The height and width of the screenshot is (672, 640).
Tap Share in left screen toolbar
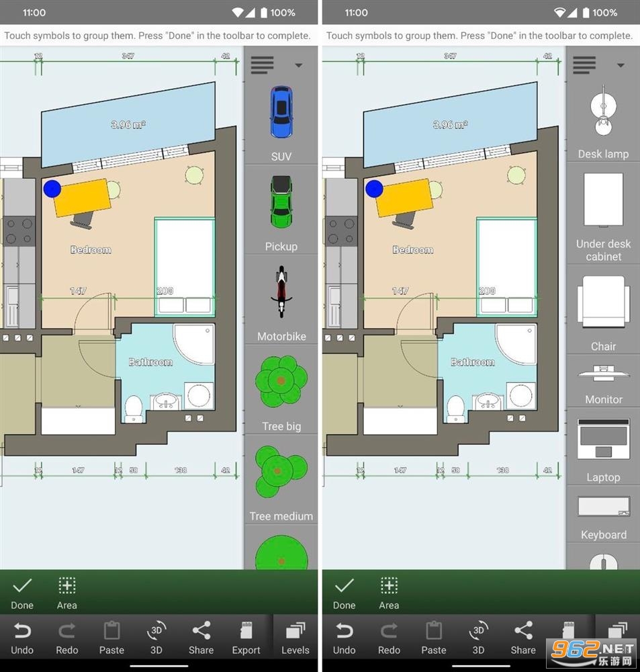tap(201, 638)
